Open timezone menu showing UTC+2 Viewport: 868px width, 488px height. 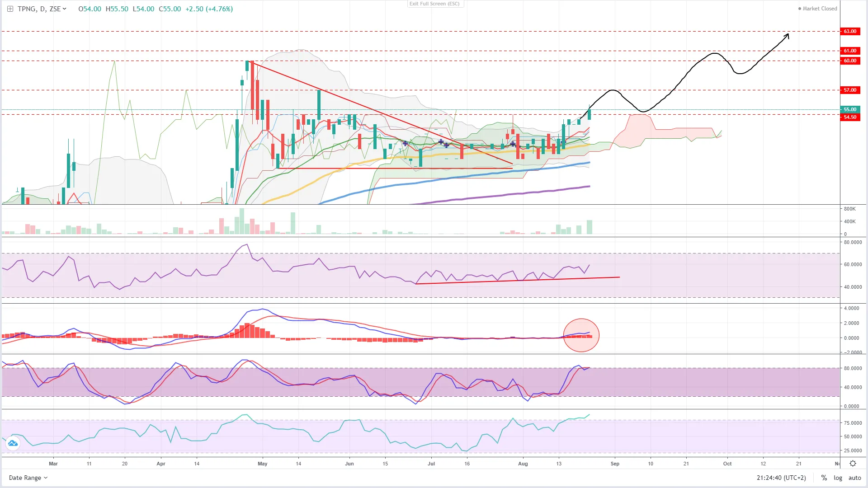click(781, 478)
